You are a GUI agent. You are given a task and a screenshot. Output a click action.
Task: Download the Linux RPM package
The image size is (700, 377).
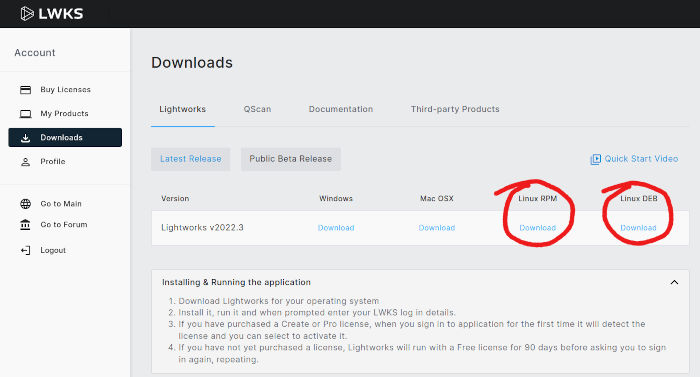pyautogui.click(x=538, y=228)
